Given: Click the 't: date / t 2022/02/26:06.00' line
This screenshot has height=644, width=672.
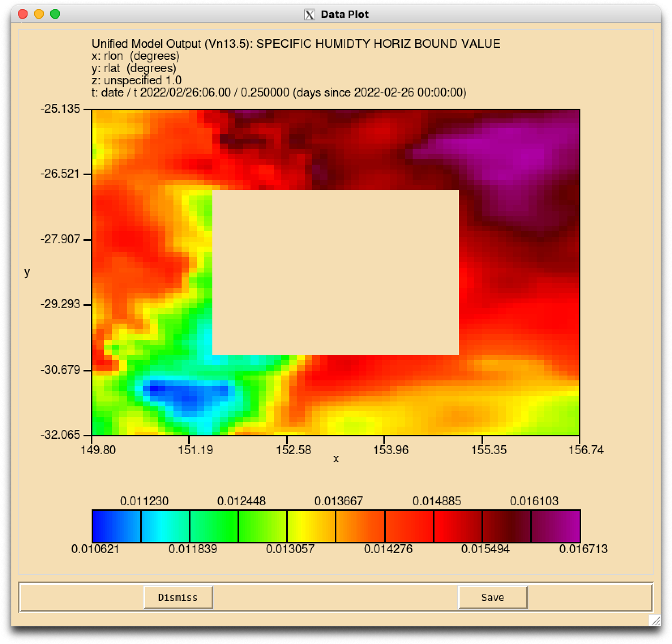Looking at the screenshot, I should coord(279,92).
